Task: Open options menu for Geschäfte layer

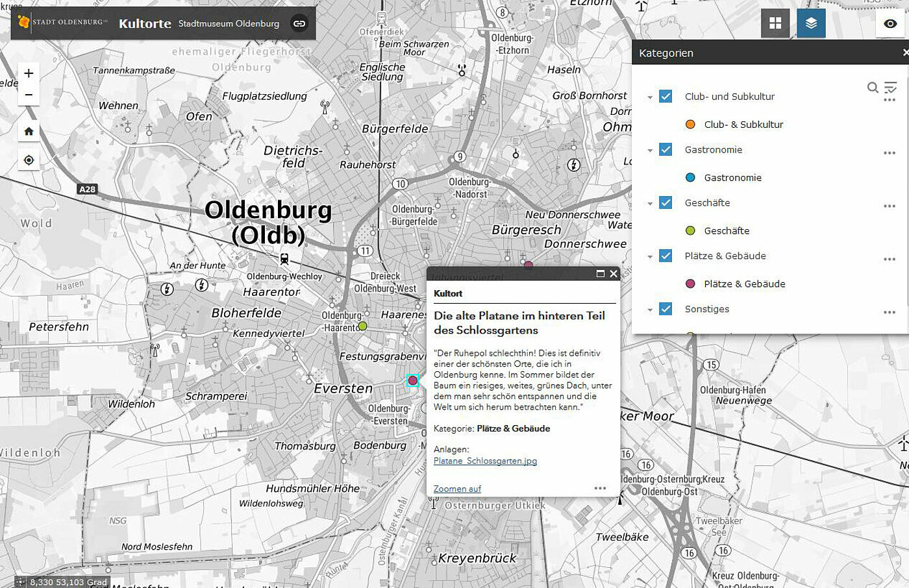Action: tap(890, 206)
